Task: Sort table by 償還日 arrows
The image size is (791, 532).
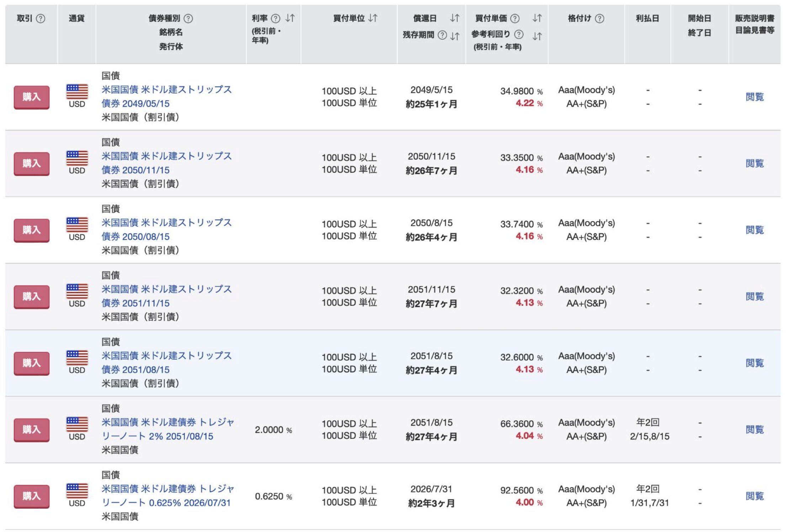Action: 455,18
